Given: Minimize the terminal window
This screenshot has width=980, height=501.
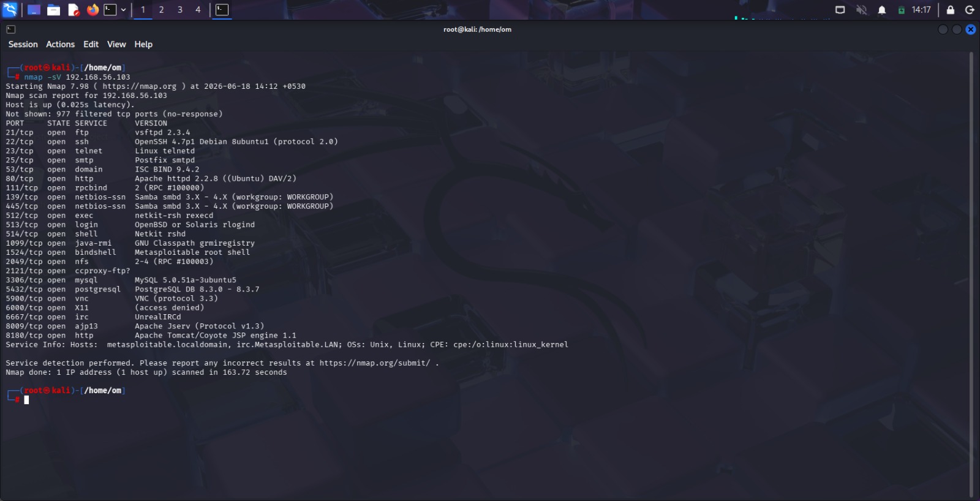Looking at the screenshot, I should click(943, 29).
